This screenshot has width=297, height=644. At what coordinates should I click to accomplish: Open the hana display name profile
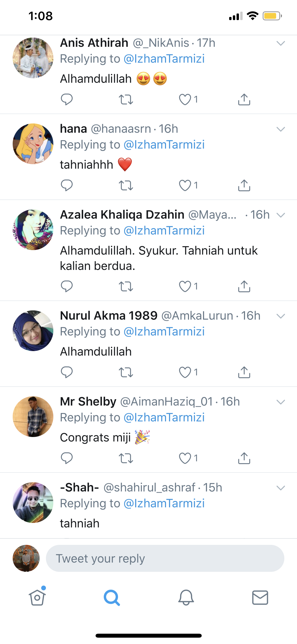coord(73,129)
